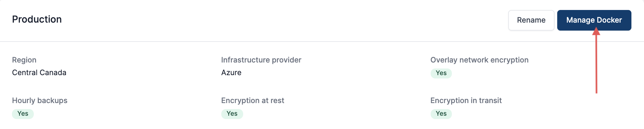The width and height of the screenshot is (644, 129).
Task: Click the Yes badge under Encryption at rest
Action: [x=232, y=114]
